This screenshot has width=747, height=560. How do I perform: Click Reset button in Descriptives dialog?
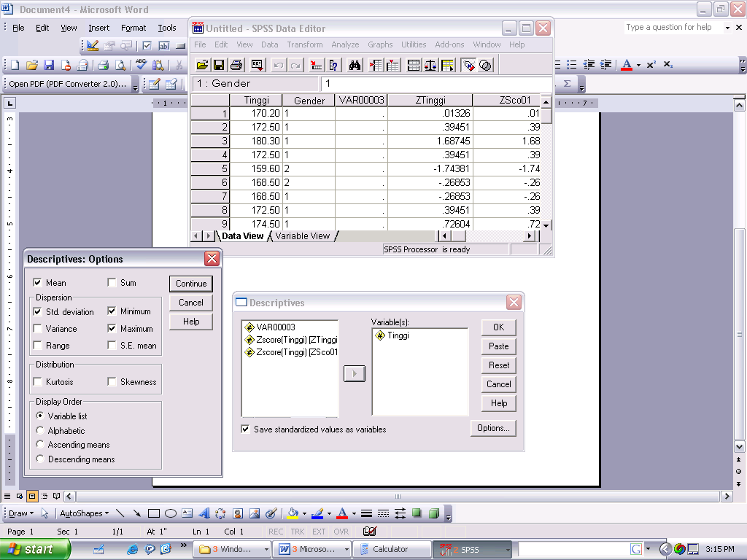(x=498, y=365)
